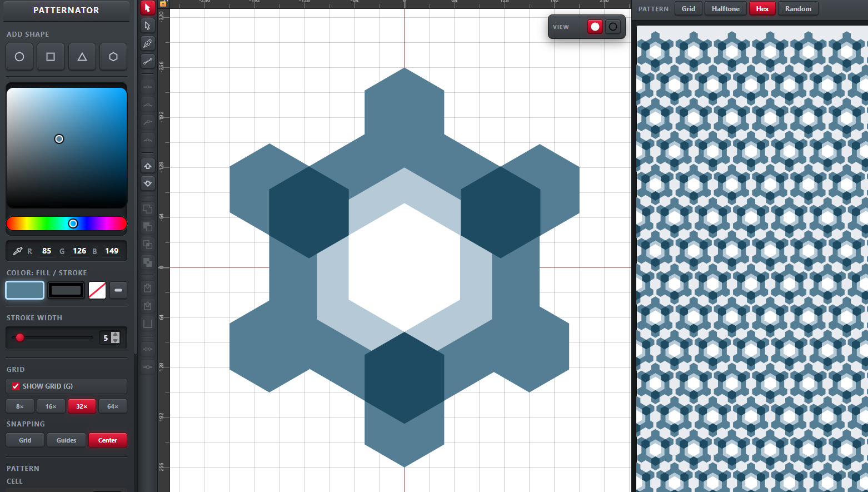Enable Grid snapping button

tap(25, 440)
